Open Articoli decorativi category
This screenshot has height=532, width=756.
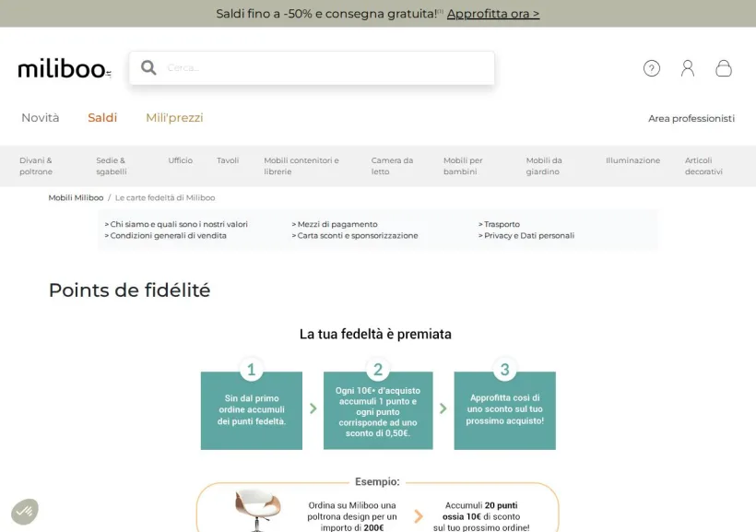pos(703,166)
